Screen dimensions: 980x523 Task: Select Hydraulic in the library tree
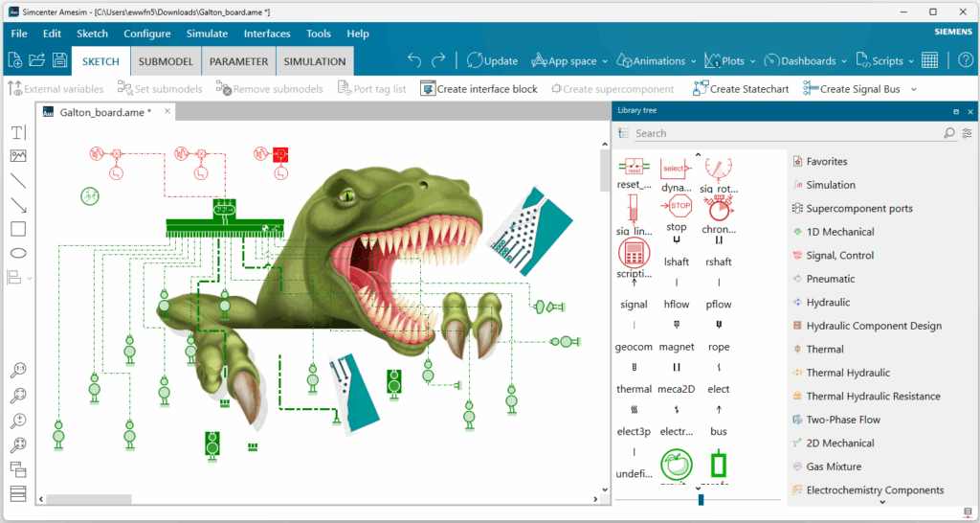pos(827,302)
